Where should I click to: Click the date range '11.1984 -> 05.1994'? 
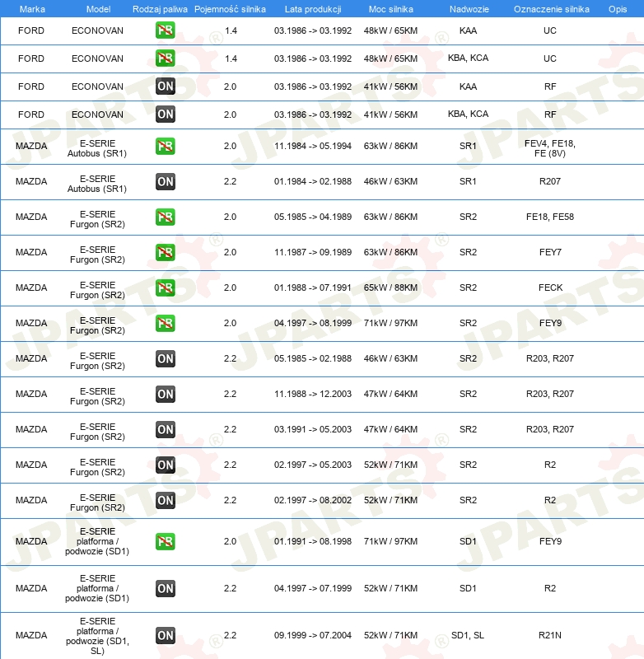tap(313, 146)
